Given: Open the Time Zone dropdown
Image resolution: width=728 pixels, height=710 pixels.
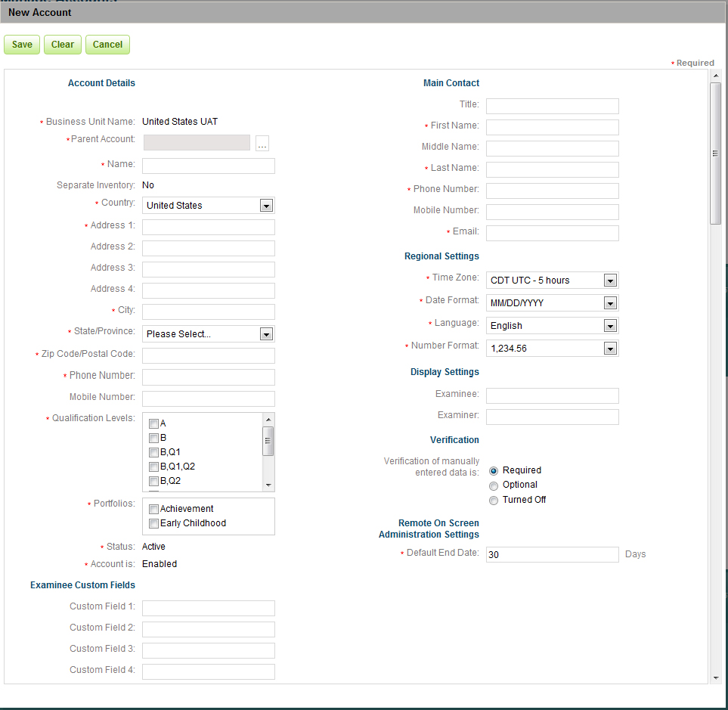Looking at the screenshot, I should [610, 281].
